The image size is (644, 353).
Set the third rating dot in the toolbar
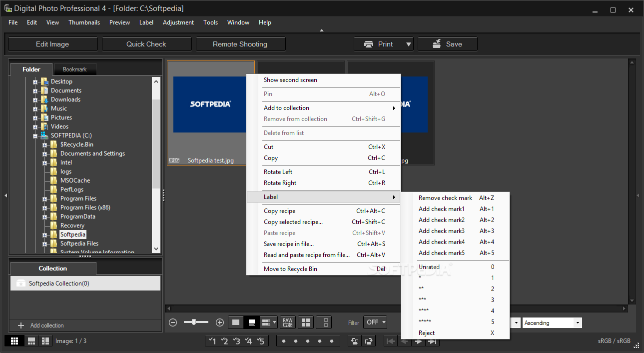pyautogui.click(x=308, y=341)
